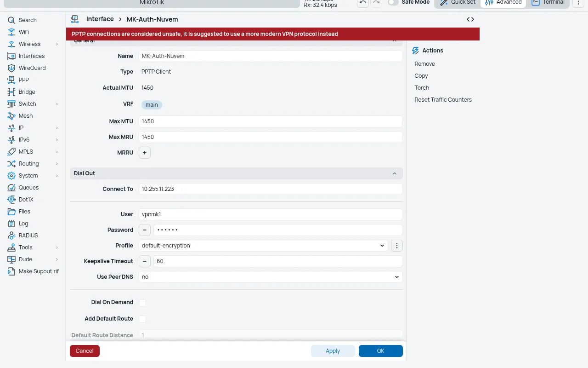Click Reset Traffic Counters action
Screen dimensions: 588x368
pyautogui.click(x=443, y=100)
